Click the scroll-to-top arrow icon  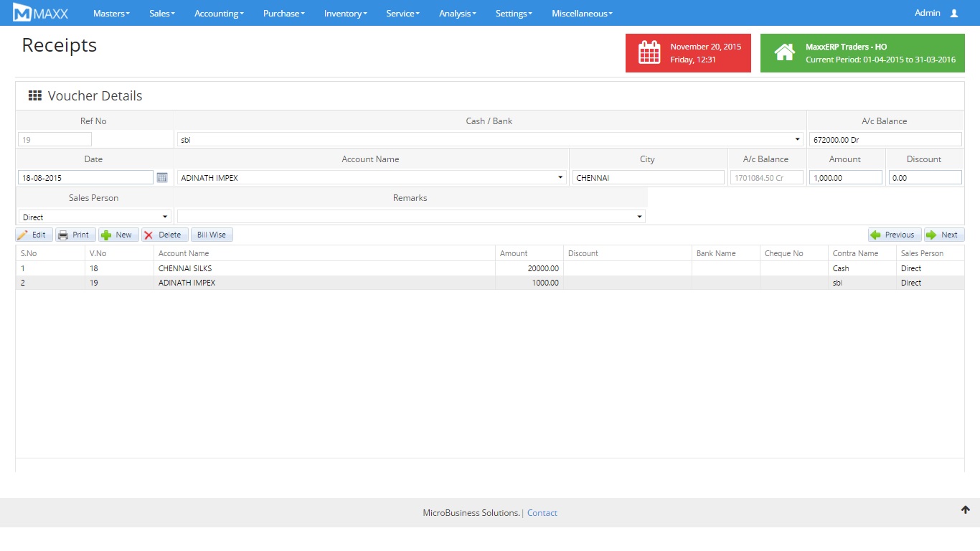(x=965, y=510)
